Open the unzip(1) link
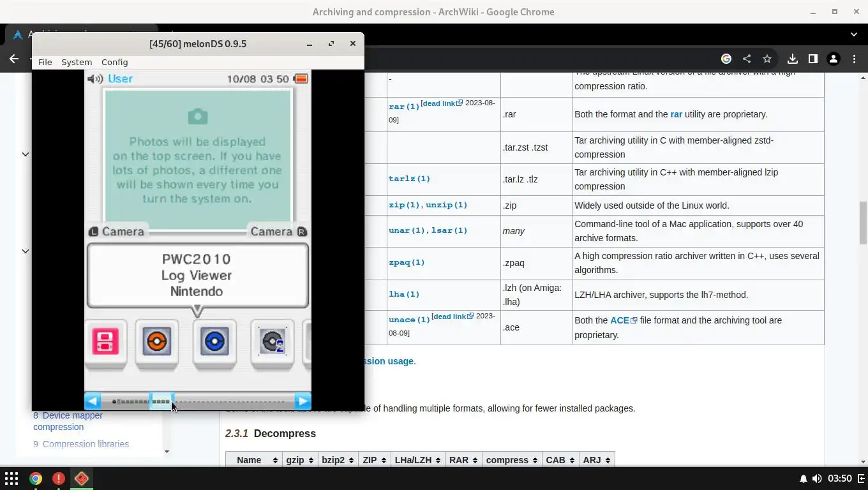 pos(446,205)
